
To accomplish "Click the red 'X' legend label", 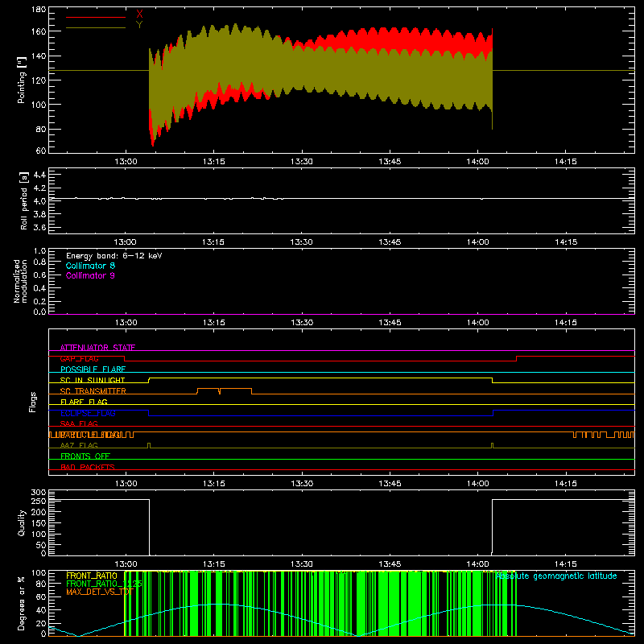I will click(x=139, y=14).
